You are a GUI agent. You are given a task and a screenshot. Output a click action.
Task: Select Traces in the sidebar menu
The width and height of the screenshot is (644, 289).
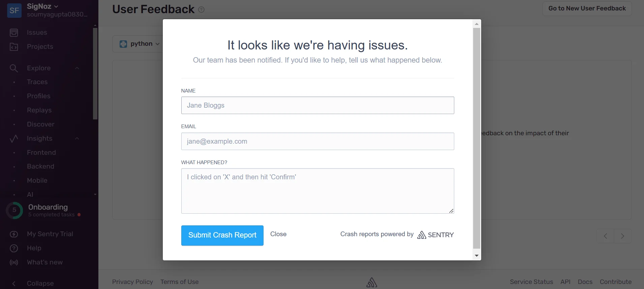click(37, 82)
